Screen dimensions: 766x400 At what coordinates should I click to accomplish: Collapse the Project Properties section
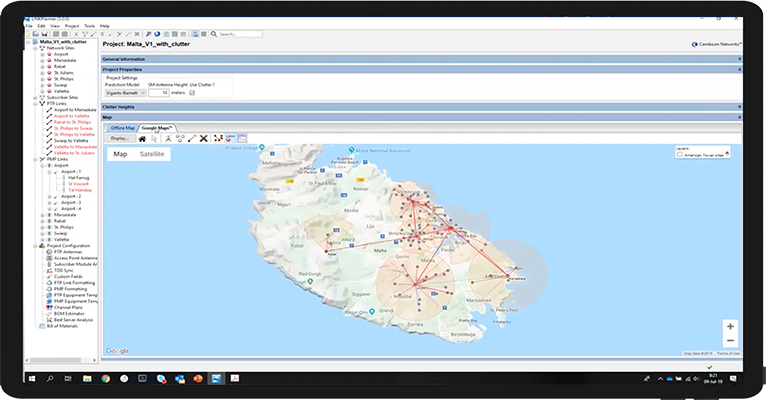(x=739, y=69)
